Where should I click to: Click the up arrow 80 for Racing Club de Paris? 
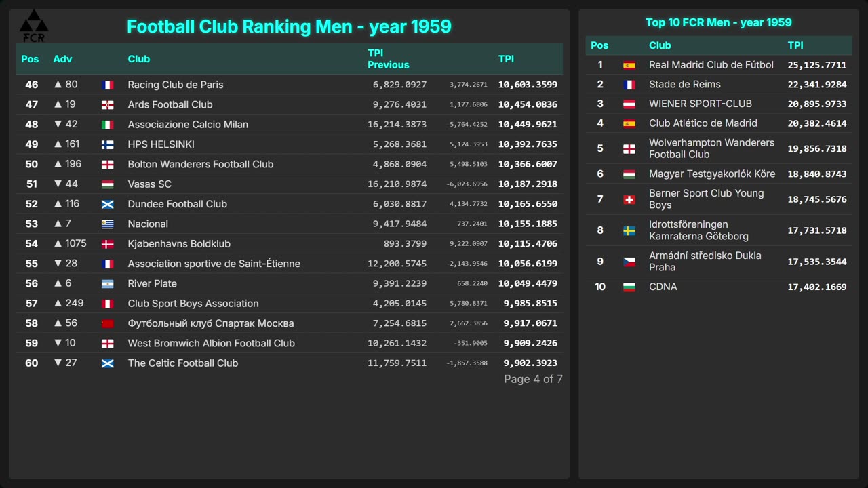[x=66, y=85]
